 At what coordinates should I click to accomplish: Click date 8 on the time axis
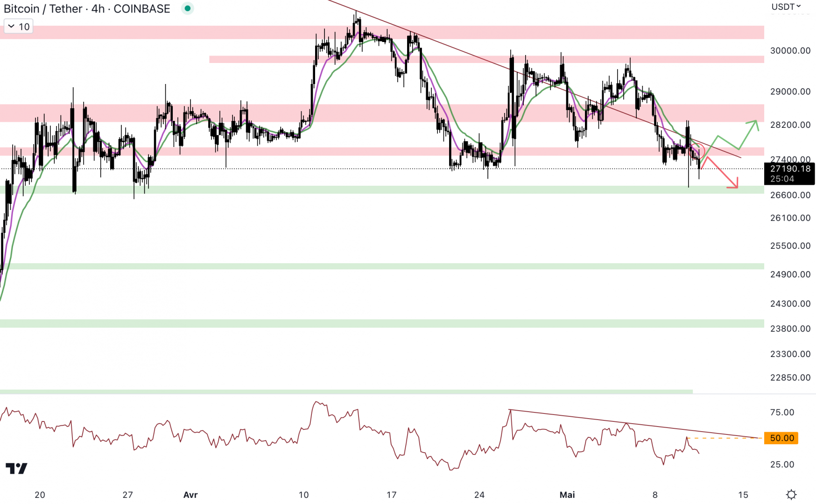(x=655, y=495)
